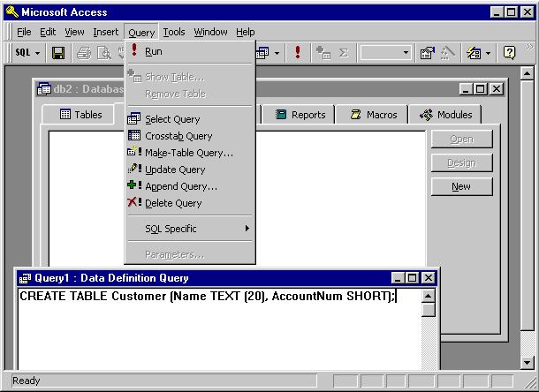Close the db2 Database window
Viewport: 539px width, 392px height.
coord(497,89)
